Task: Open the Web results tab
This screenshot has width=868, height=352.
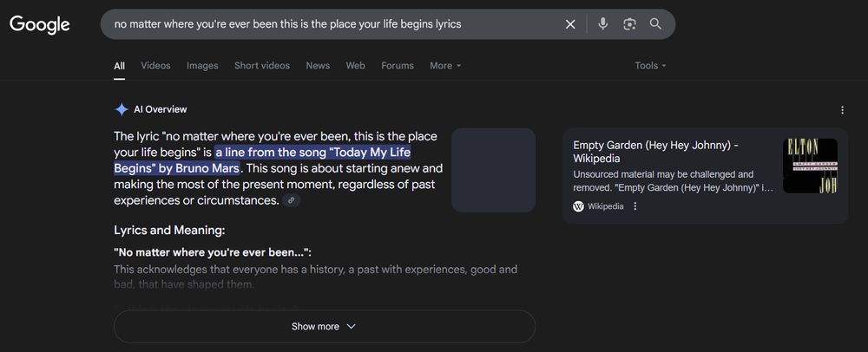Action: 355,65
